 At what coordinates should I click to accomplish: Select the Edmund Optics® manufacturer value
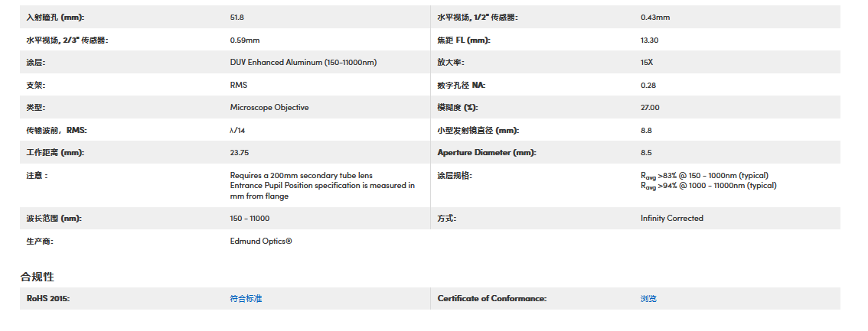[x=261, y=241]
